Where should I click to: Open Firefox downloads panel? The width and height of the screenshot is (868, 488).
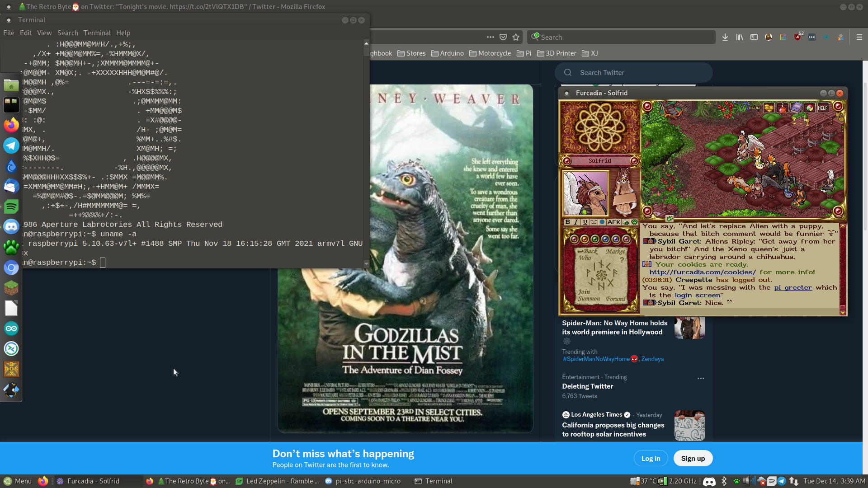click(725, 38)
